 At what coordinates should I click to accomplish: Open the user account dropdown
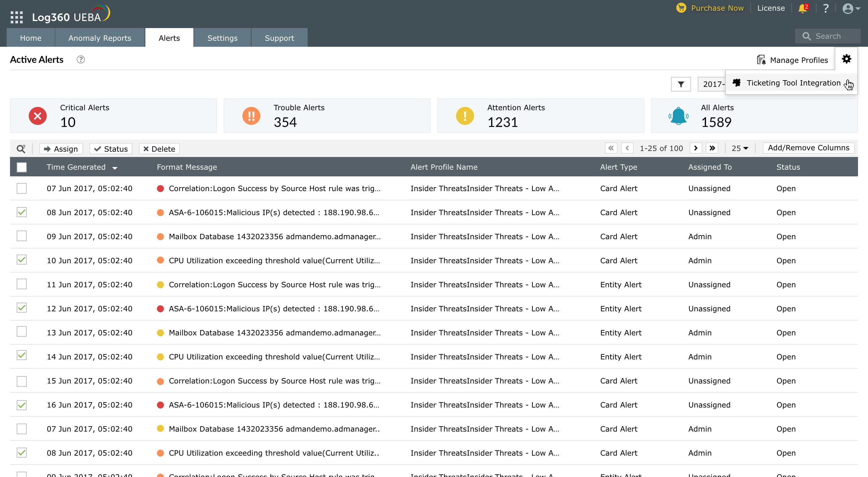coord(851,8)
